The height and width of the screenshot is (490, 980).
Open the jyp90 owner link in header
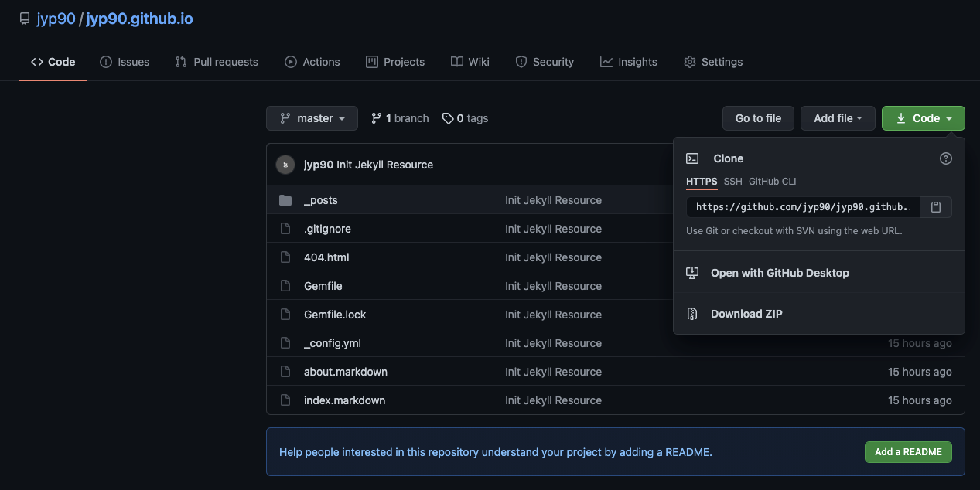[x=56, y=19]
